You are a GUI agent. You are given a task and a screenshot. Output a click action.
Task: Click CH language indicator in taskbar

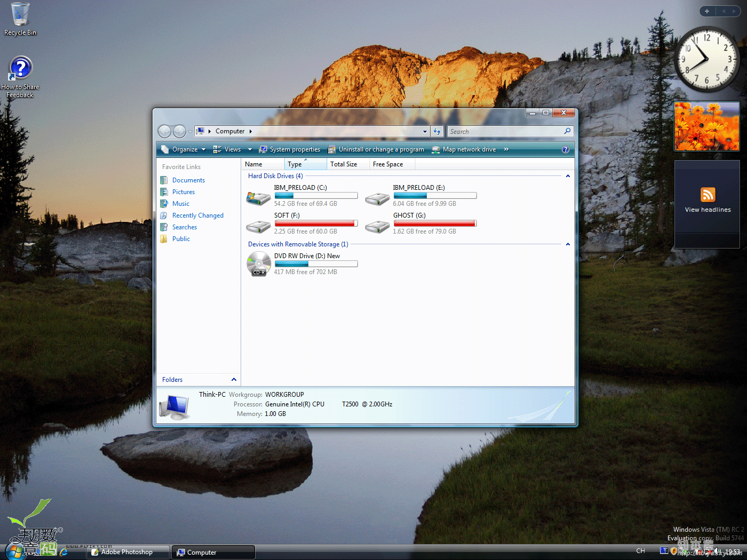641,551
